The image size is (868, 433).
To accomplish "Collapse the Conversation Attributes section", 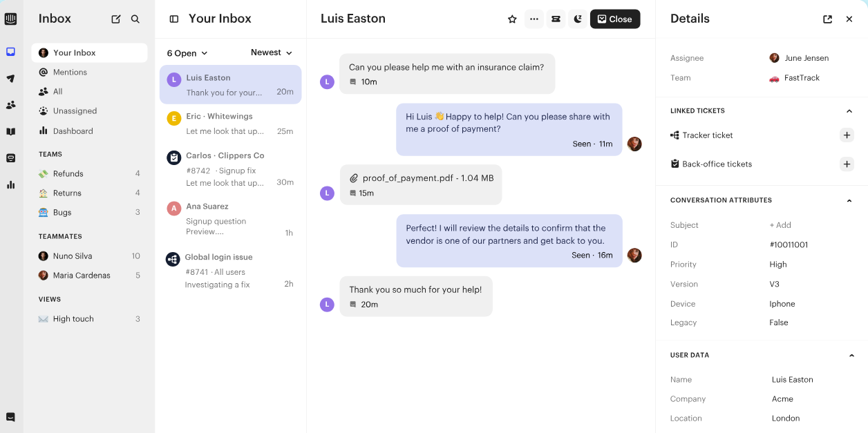I will tap(849, 200).
